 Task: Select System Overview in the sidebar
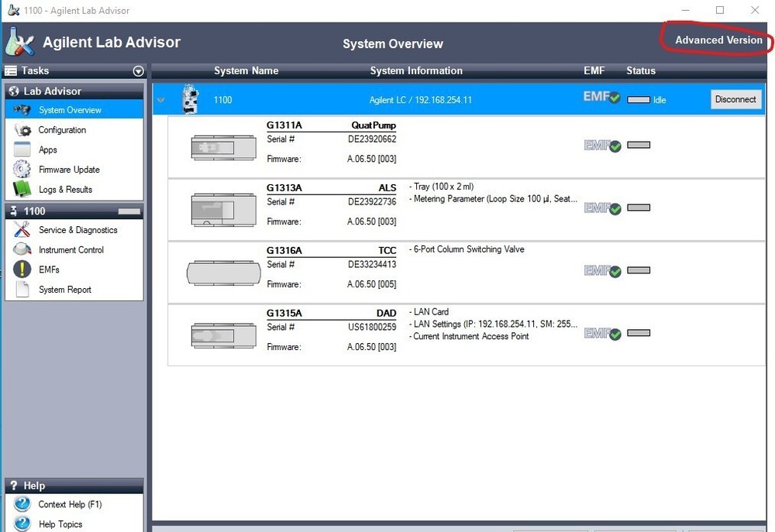(74, 110)
